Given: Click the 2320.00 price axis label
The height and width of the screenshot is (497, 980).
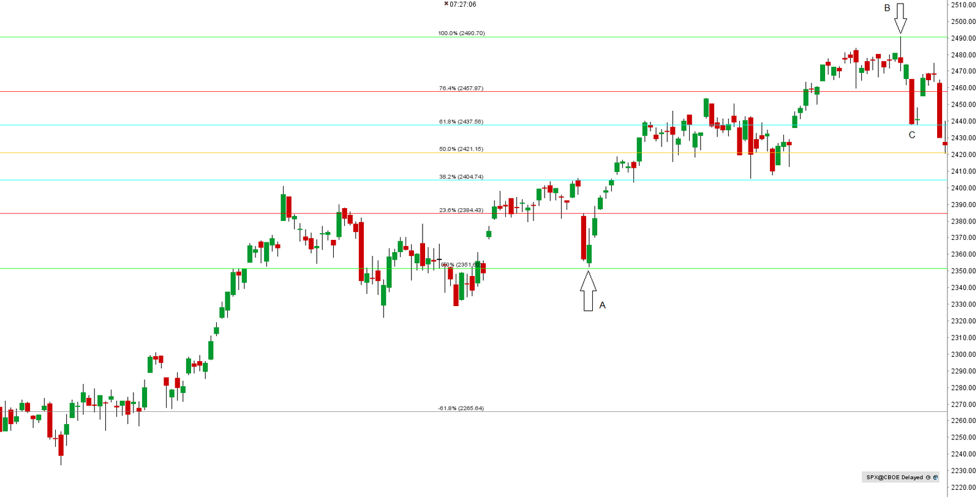Looking at the screenshot, I should (x=963, y=321).
